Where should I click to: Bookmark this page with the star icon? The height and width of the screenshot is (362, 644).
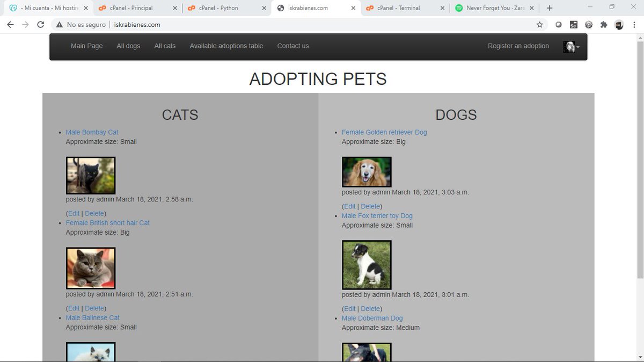540,25
